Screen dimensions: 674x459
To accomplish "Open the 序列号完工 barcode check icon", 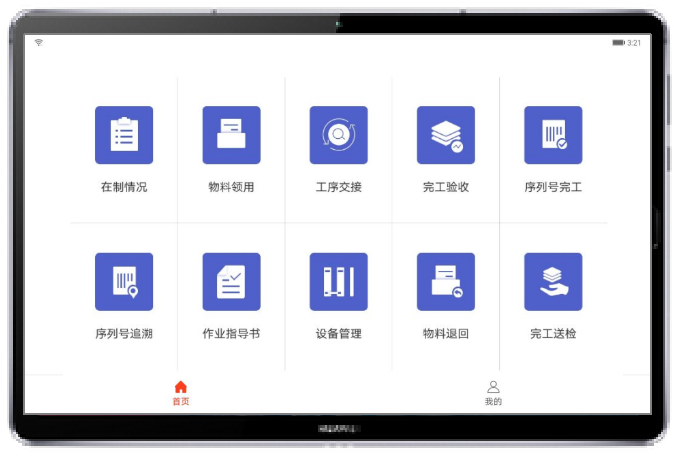I will tap(553, 135).
